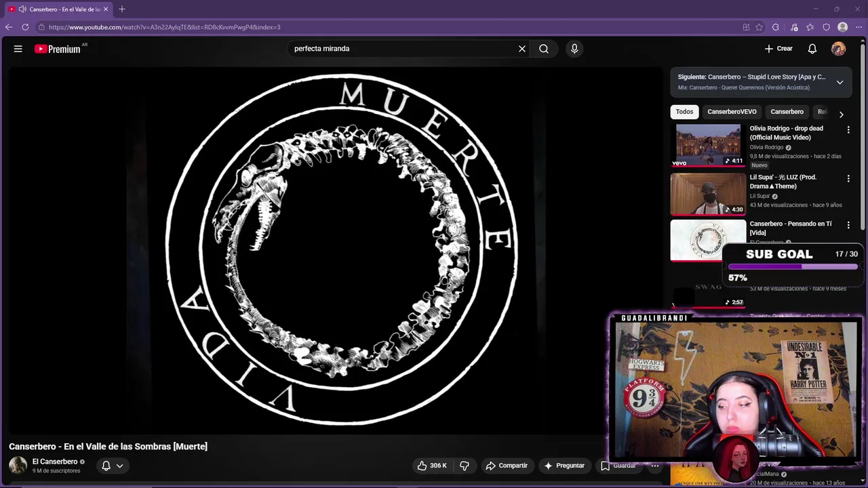Start voice search with the microphone
Image resolution: width=868 pixels, height=488 pixels.
[574, 49]
